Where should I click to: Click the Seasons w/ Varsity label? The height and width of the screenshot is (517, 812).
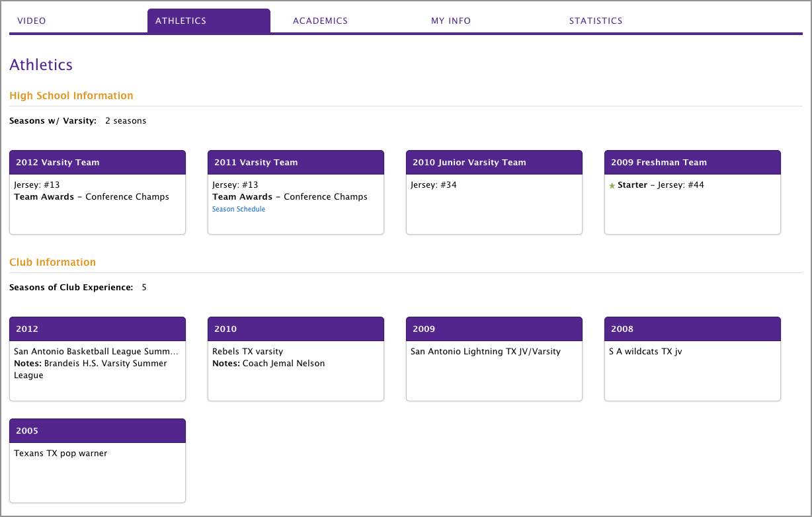[x=53, y=121]
